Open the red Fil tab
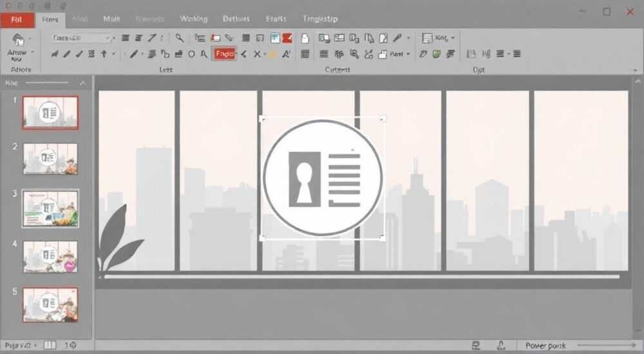644x354 pixels. 17,20
